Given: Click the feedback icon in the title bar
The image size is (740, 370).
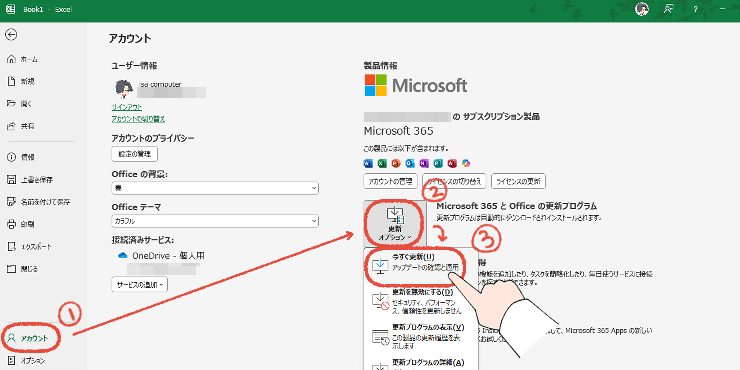Looking at the screenshot, I should (668, 9).
